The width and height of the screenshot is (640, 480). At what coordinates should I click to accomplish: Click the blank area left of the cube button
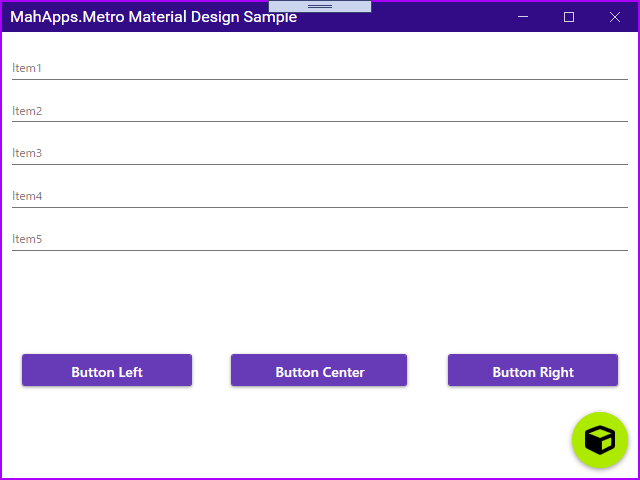(x=286, y=440)
